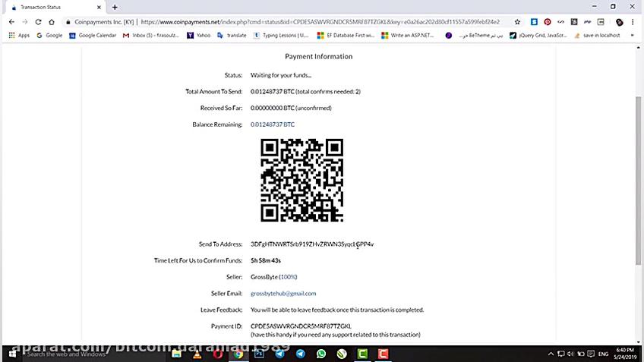644x362 pixels.
Task: Open the Google bookmark
Action: pyautogui.click(x=49, y=36)
